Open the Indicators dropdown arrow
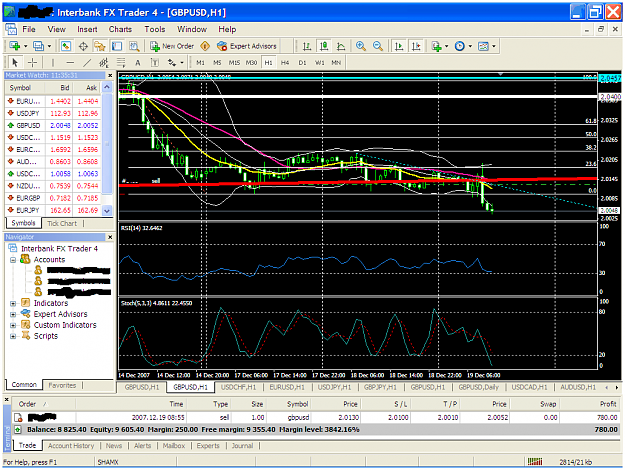This screenshot has height=470, width=625. [x=446, y=46]
